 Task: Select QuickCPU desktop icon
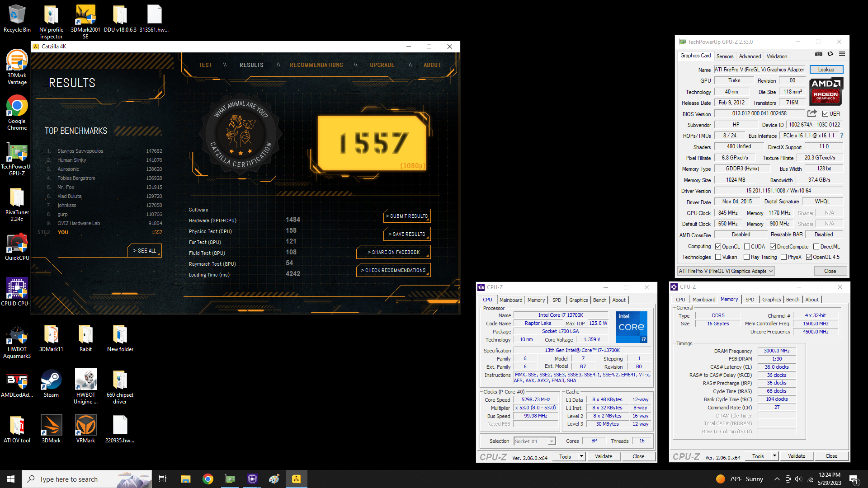[x=17, y=247]
